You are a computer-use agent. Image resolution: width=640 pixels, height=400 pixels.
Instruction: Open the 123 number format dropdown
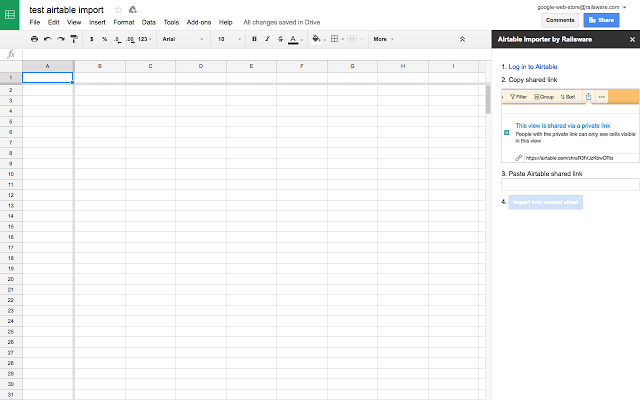(x=145, y=39)
